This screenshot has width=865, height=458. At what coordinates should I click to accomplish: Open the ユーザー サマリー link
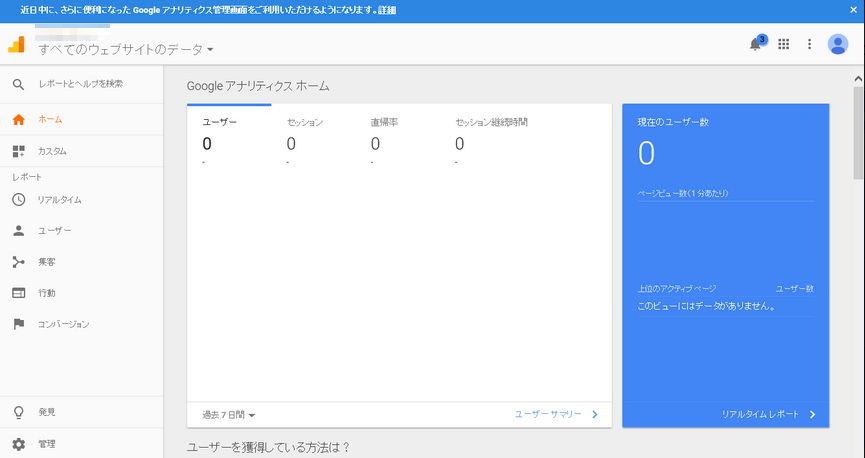[548, 414]
